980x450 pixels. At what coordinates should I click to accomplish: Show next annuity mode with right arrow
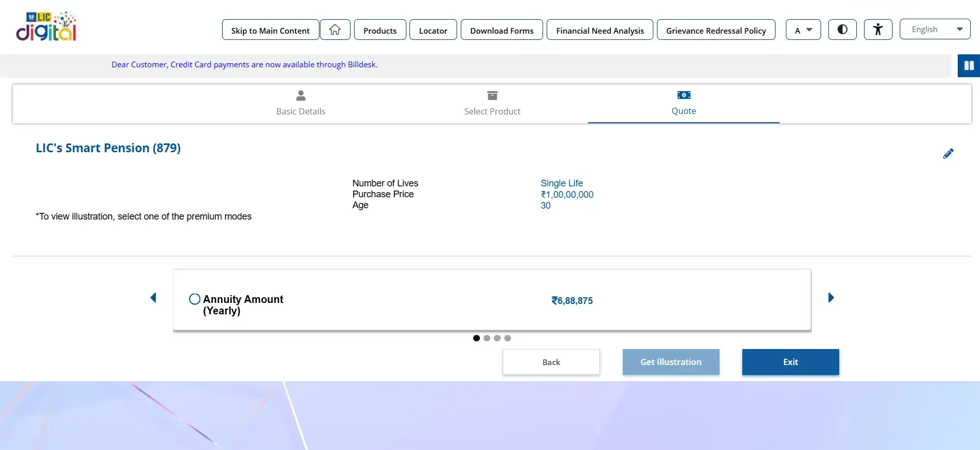831,298
